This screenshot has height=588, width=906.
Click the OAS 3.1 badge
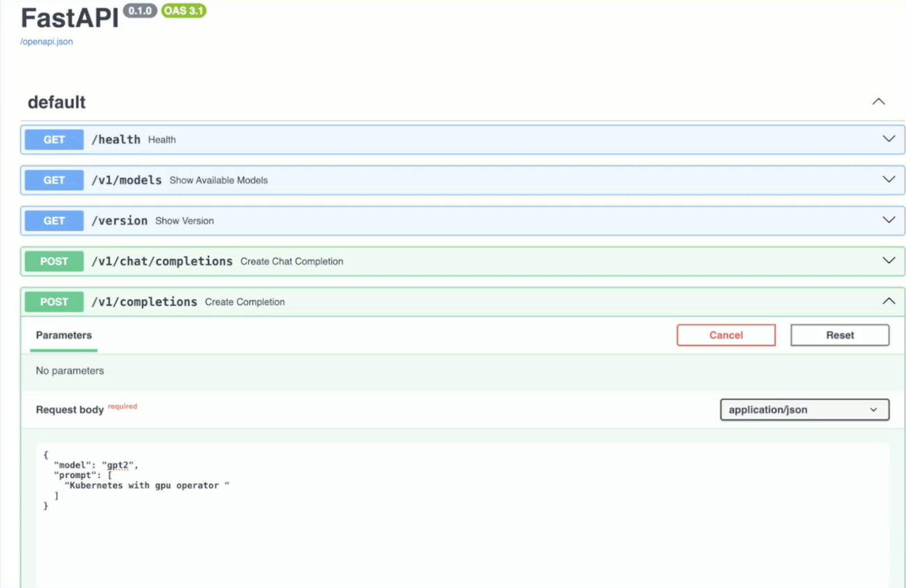tap(183, 11)
